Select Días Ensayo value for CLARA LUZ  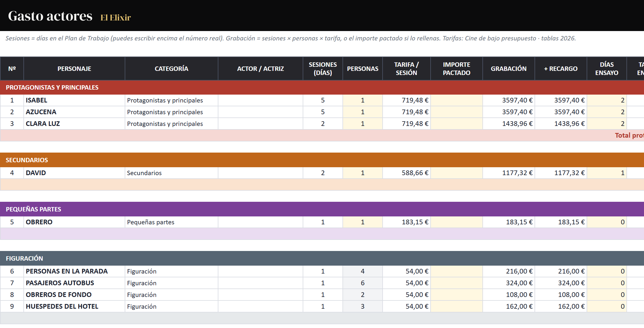[x=607, y=124]
